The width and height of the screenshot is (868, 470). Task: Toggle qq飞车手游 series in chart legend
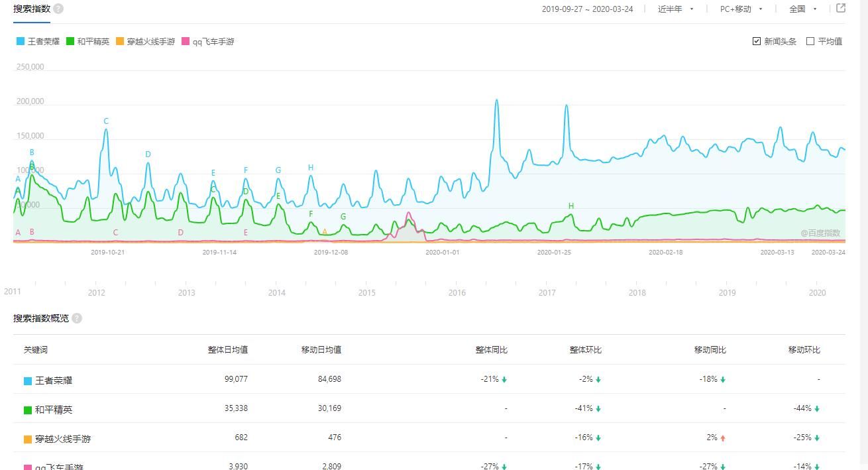point(207,41)
